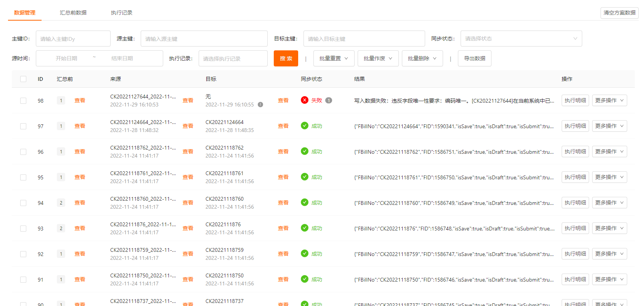
Task: Open 更多操作 menu for row 92
Action: tap(609, 254)
